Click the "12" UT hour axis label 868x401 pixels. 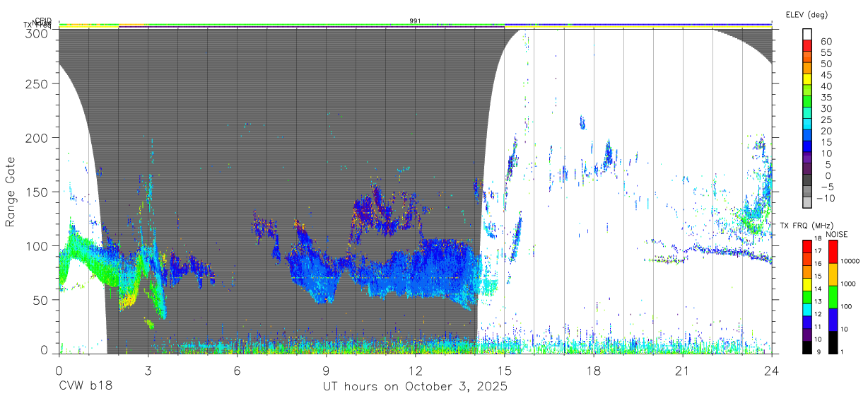416,371
